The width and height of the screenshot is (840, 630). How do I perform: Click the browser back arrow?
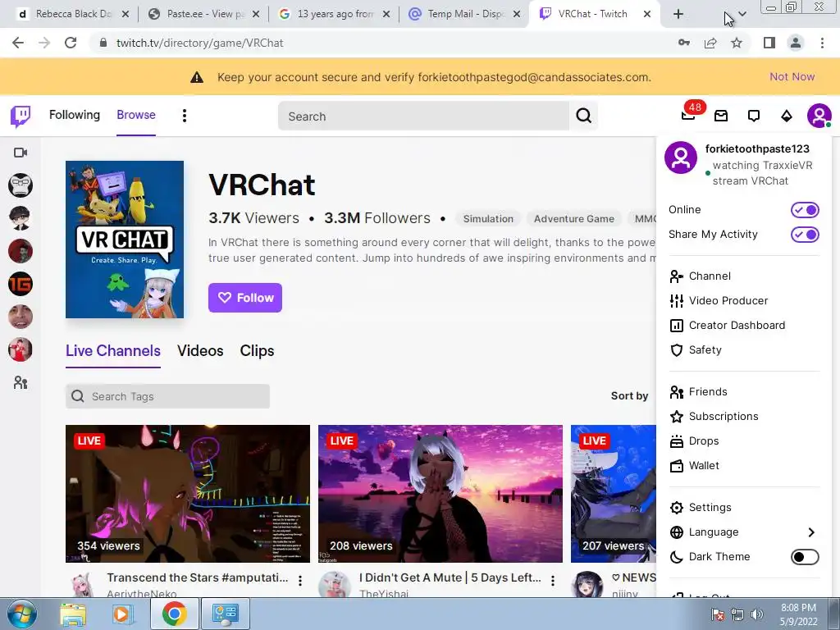coord(18,43)
